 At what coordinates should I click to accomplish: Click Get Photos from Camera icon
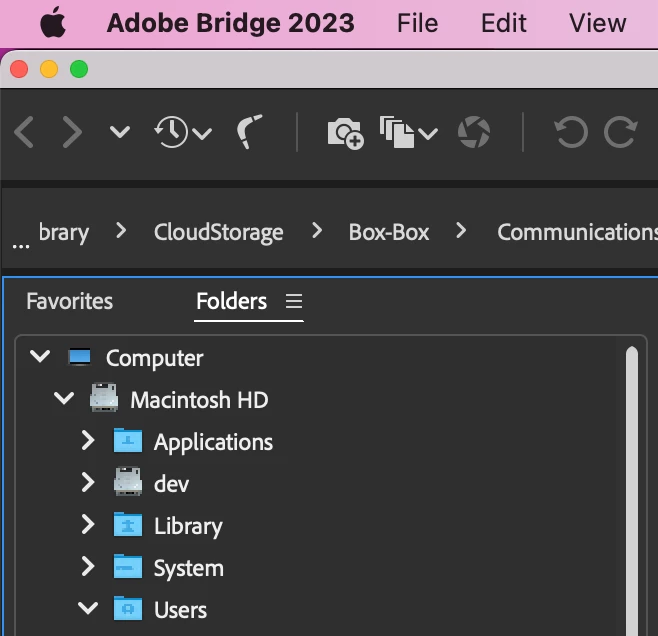(345, 132)
